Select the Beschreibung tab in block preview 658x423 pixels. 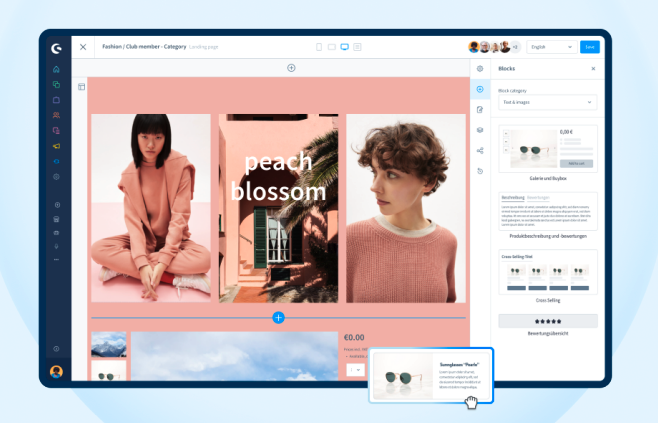coord(512,198)
